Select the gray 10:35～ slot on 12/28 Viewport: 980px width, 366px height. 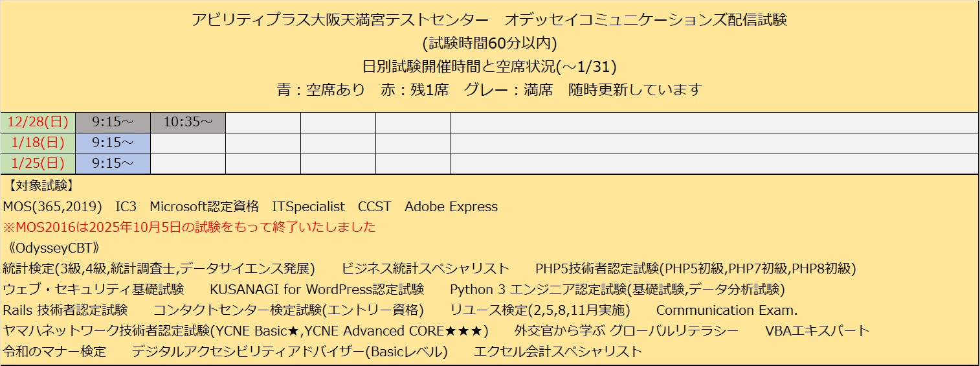coord(188,122)
